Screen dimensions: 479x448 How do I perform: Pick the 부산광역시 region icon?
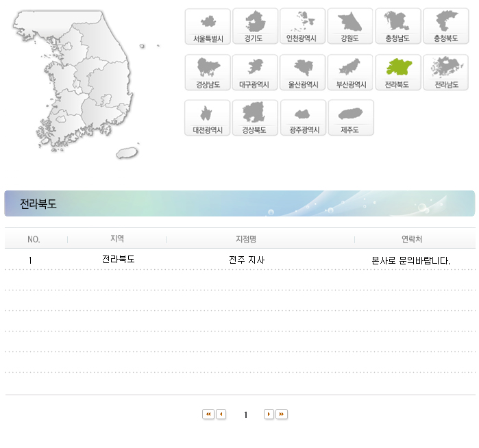click(x=350, y=73)
